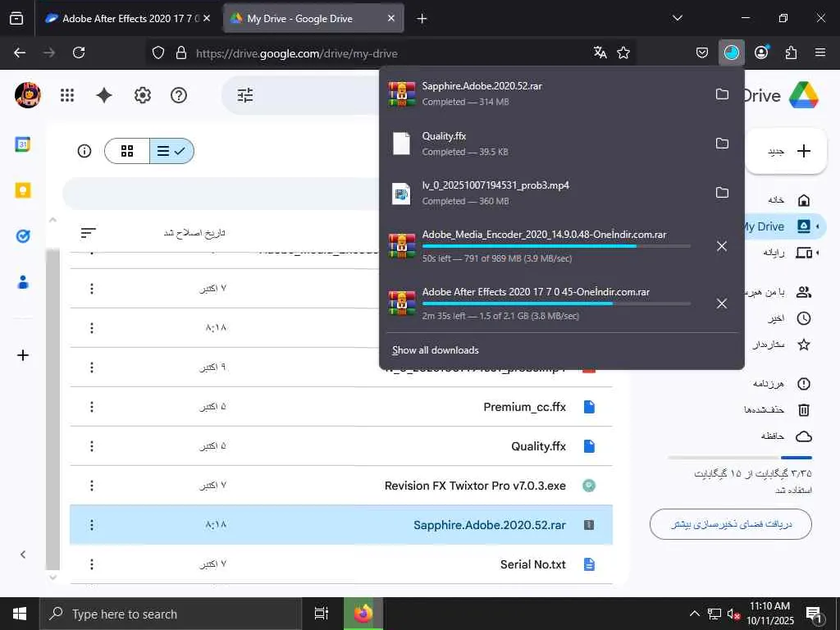
Task: Expand Computers (رایانه) sidebar arrow
Action: (818, 253)
